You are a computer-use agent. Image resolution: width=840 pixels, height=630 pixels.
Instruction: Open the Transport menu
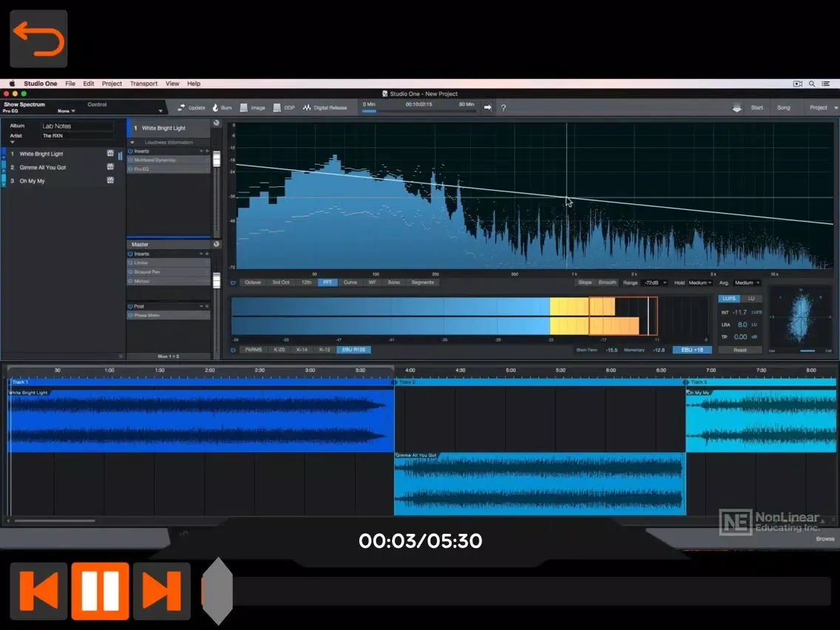(143, 84)
